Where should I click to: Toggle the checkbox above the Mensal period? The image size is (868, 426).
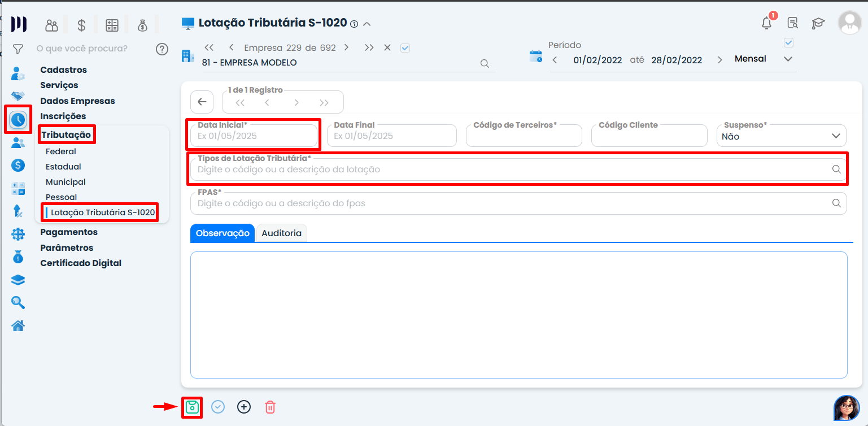789,43
